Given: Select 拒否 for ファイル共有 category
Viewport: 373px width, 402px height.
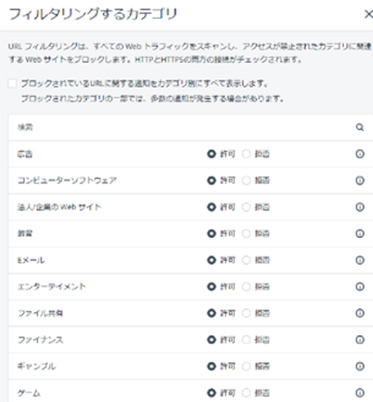Looking at the screenshot, I should 246,313.
